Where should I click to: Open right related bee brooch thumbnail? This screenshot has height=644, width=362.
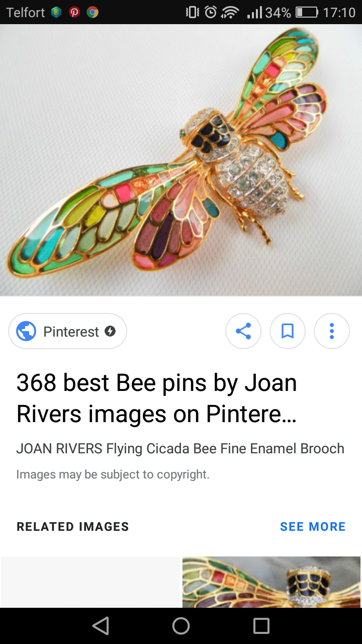click(271, 582)
